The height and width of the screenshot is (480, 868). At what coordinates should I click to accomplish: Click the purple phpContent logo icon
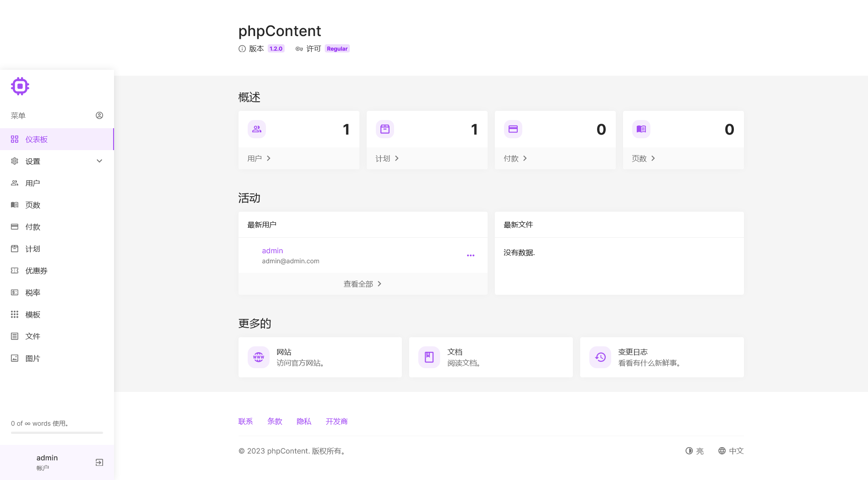(x=20, y=86)
